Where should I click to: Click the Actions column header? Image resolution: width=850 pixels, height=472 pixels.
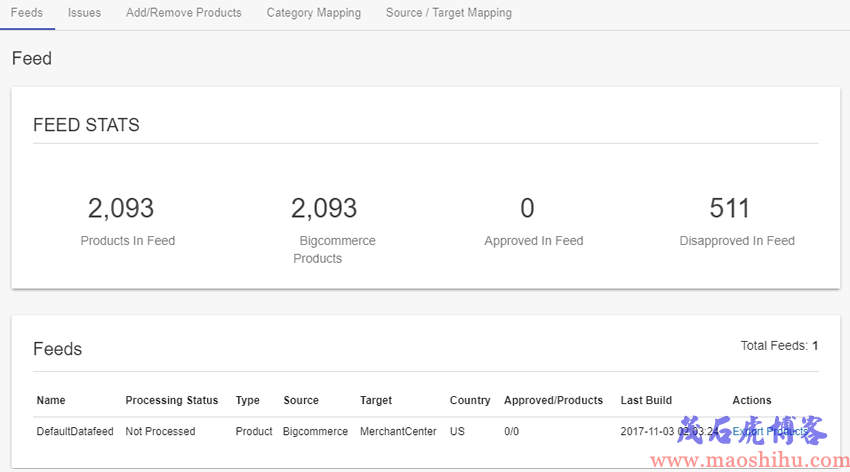pyautogui.click(x=752, y=400)
